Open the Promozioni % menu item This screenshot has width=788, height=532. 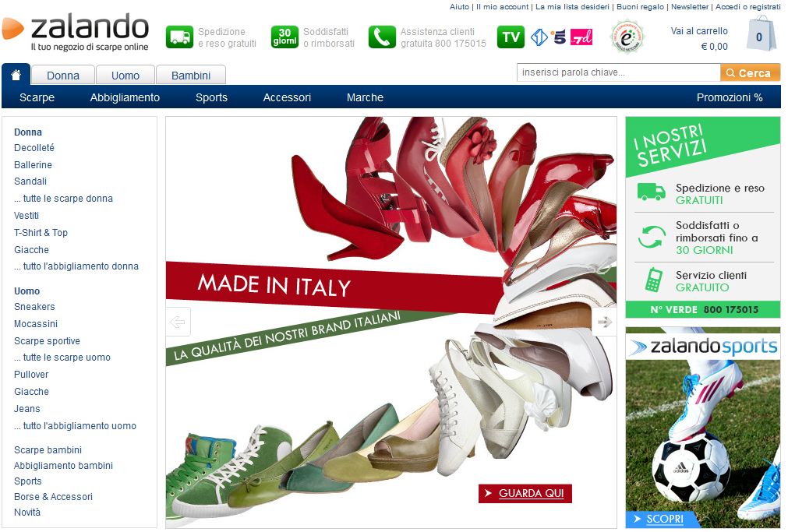point(730,97)
